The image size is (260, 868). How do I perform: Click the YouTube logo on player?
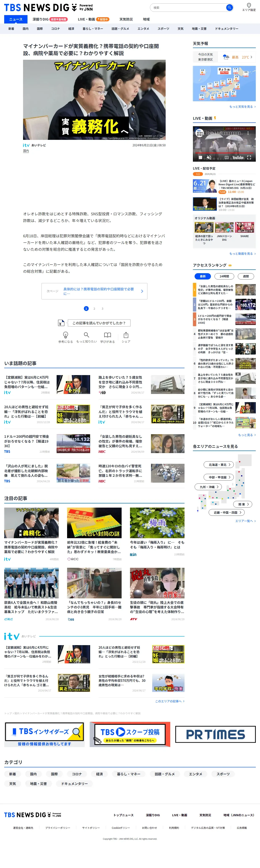pyautogui.click(x=238, y=157)
